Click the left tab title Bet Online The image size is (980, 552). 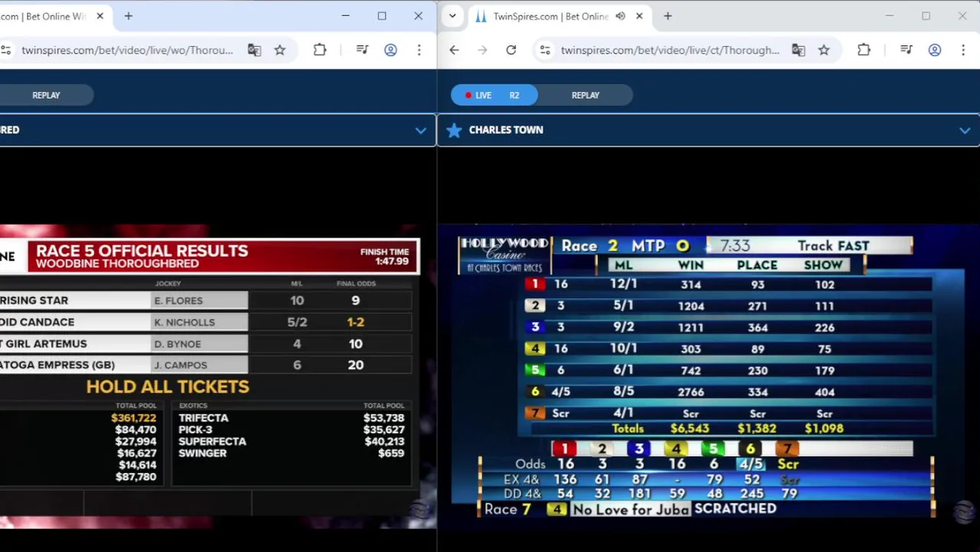point(44,16)
